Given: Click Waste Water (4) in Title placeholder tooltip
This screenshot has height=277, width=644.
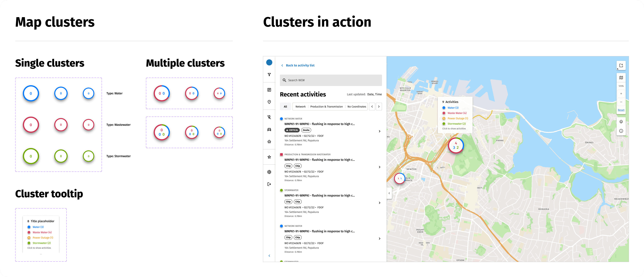Looking at the screenshot, I should [x=42, y=232].
